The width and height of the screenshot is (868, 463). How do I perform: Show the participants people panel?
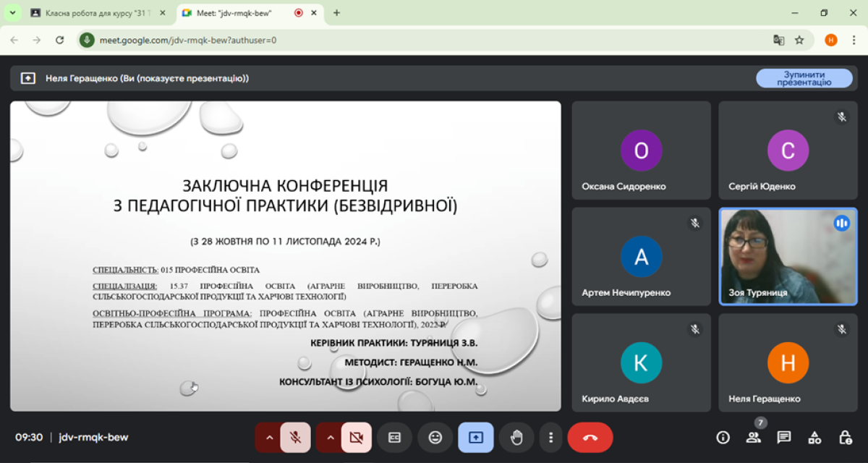[x=754, y=438]
